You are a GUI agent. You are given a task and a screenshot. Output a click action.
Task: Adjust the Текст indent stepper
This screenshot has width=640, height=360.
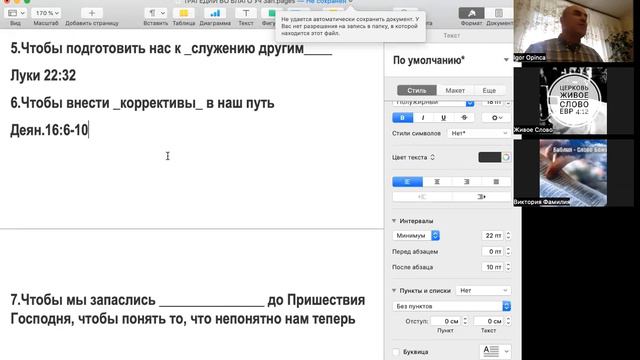point(508,321)
